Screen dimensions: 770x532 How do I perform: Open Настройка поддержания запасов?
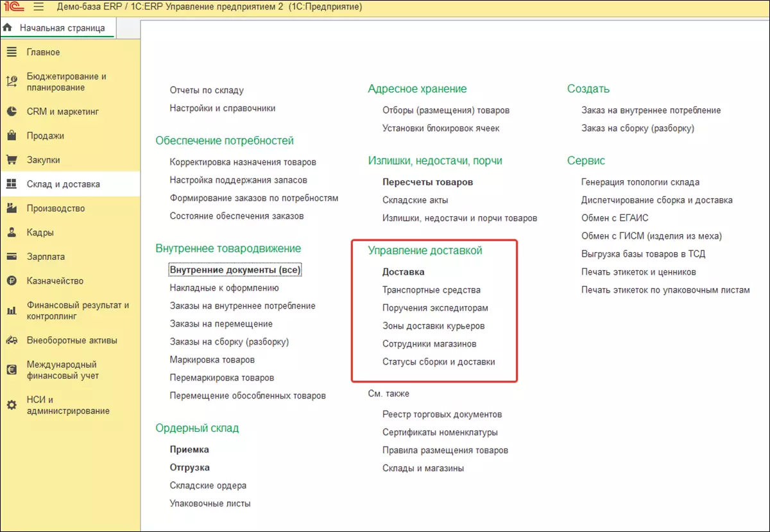(238, 180)
